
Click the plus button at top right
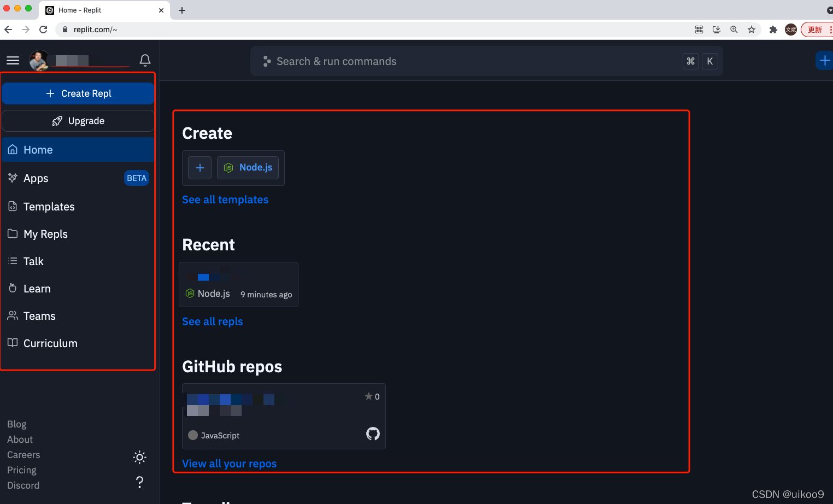[x=824, y=60]
